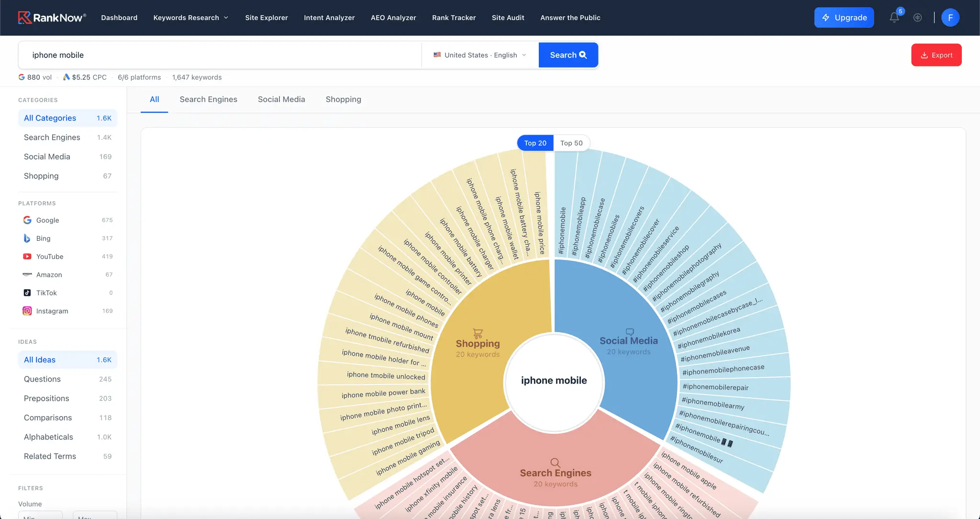Open Dashboard nav item
Image resolution: width=980 pixels, height=519 pixels.
tap(119, 18)
